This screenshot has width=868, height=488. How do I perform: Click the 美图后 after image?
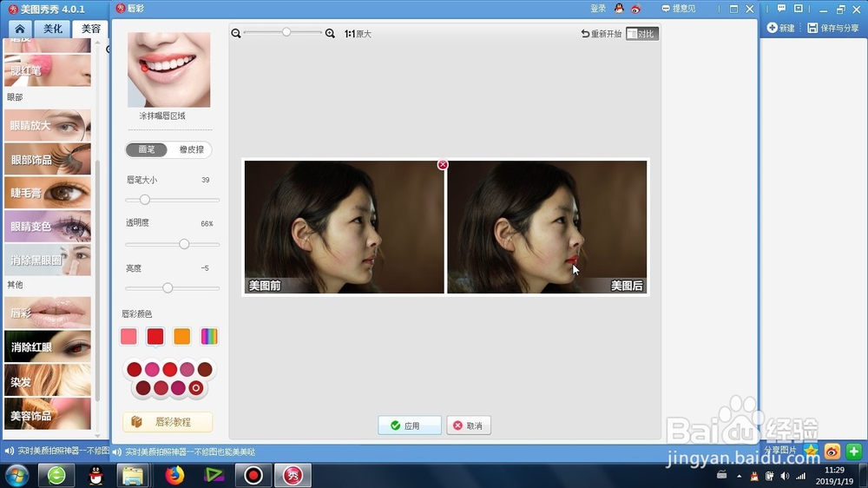547,228
